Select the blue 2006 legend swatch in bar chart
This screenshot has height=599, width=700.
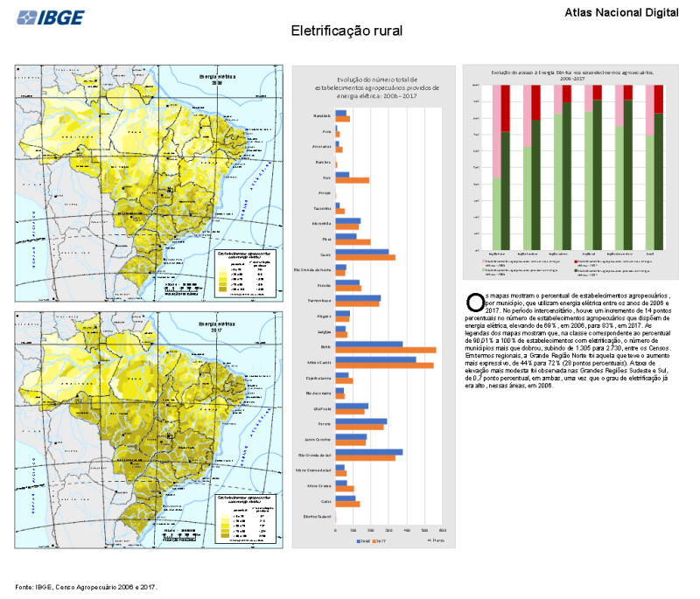point(358,542)
